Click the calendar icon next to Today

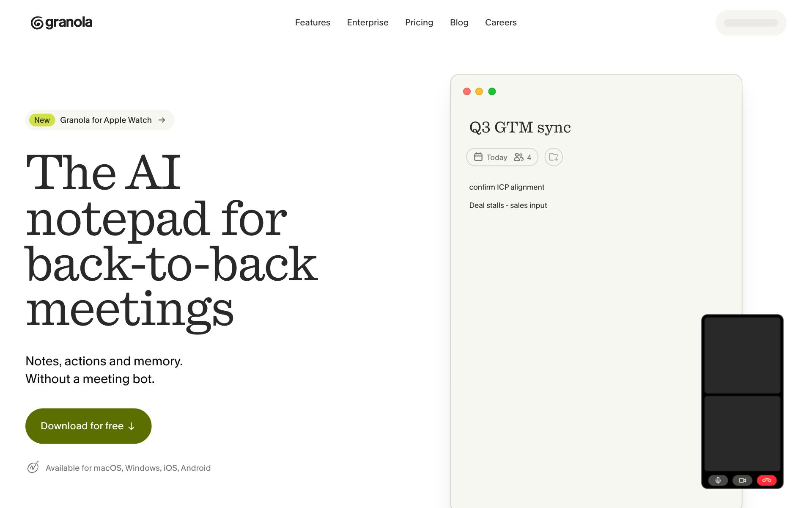coord(478,157)
